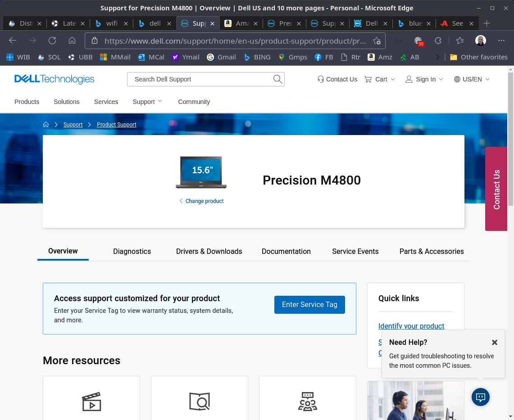Open the chat assistant bubble icon
The height and width of the screenshot is (420, 514).
tap(480, 397)
